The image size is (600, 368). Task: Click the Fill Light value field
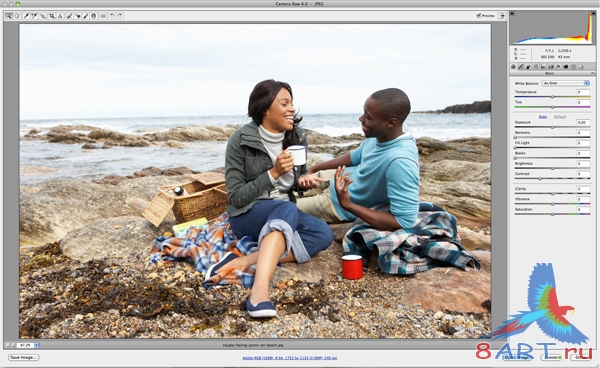(x=583, y=143)
